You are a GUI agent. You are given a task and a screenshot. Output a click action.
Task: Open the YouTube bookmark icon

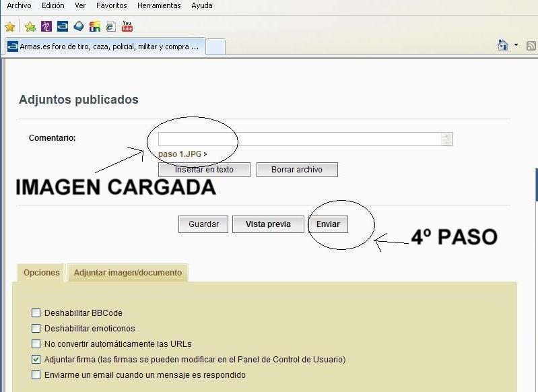127,27
